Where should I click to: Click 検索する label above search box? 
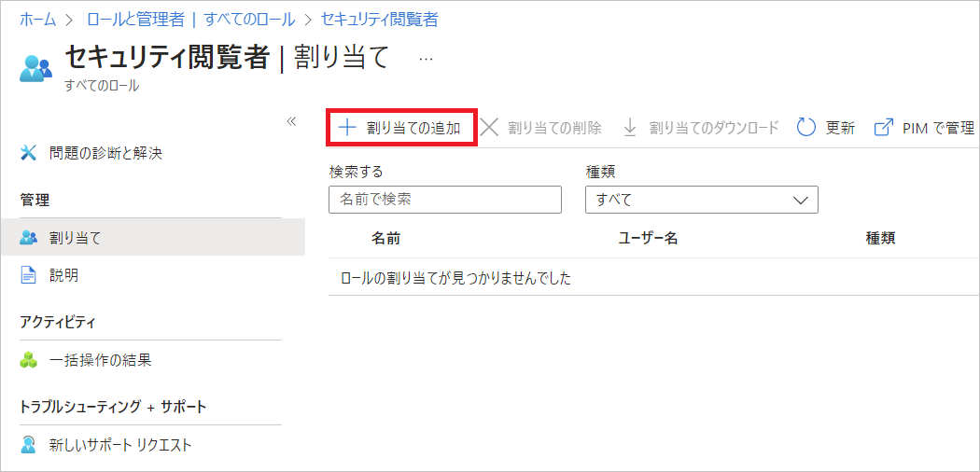356,171
